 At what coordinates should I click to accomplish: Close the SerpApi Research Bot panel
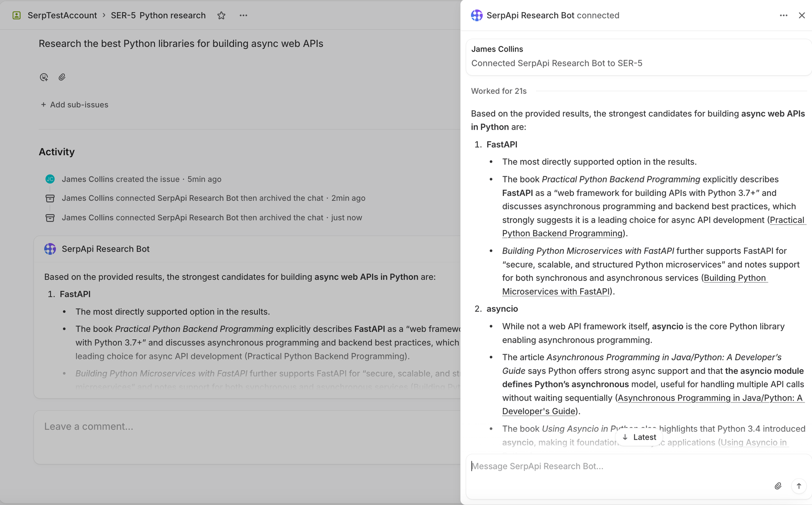point(801,15)
